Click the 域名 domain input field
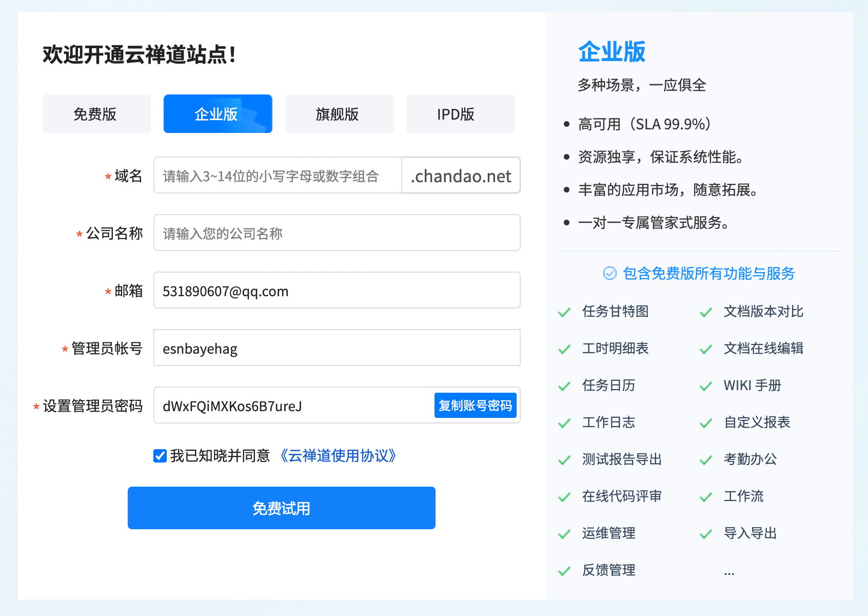Image resolution: width=868 pixels, height=616 pixels. point(277,176)
